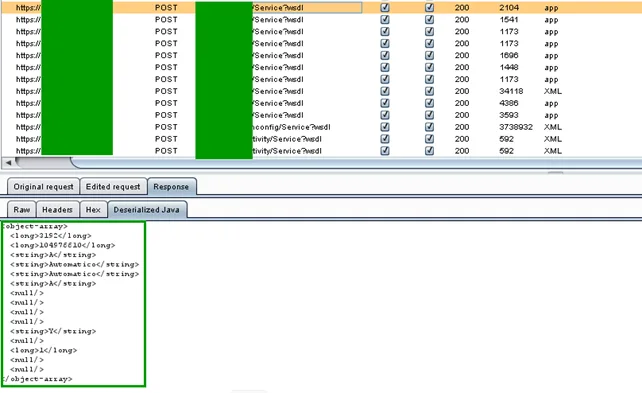Toggle left checkbox in the 2104 length row
The height and width of the screenshot is (393, 642).
click(x=385, y=7)
